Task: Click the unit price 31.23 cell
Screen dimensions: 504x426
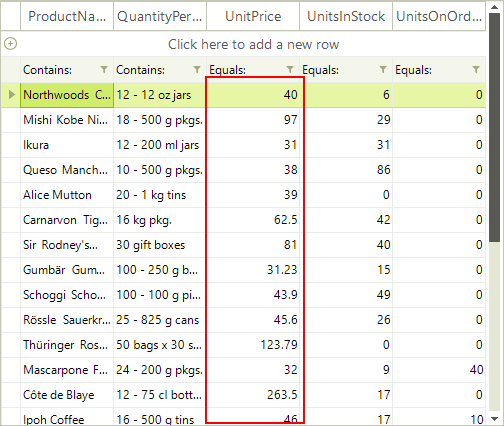Action: coord(253,270)
